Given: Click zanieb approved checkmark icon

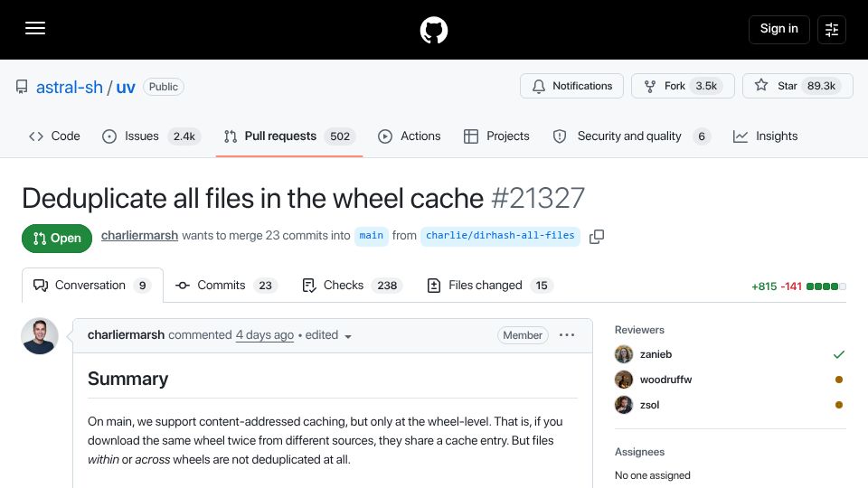Looking at the screenshot, I should click(x=839, y=354).
